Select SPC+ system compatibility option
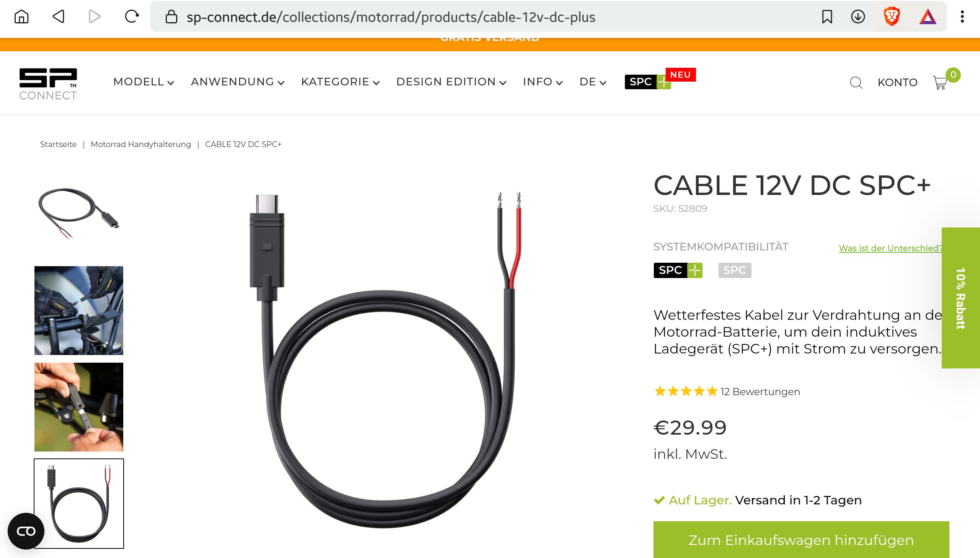980x558 pixels. [678, 270]
